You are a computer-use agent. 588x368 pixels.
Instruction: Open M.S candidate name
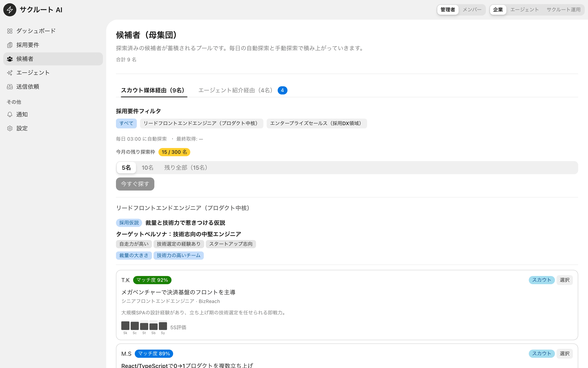point(126,354)
